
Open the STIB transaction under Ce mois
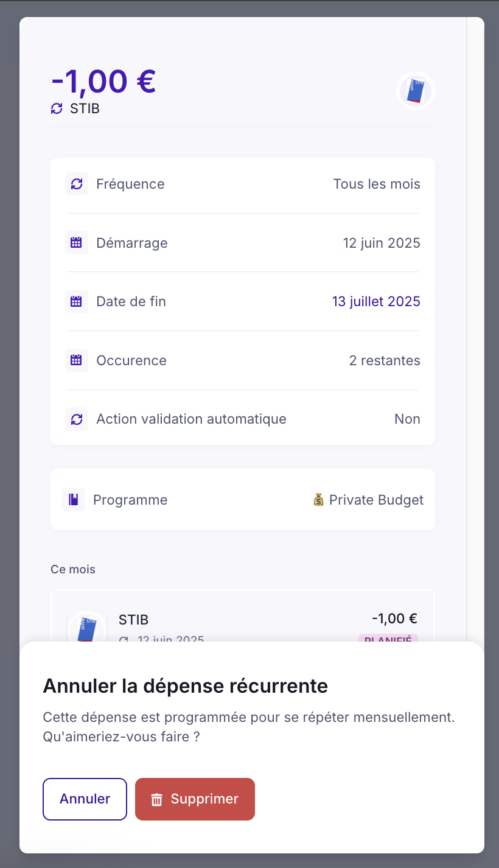coord(242,621)
